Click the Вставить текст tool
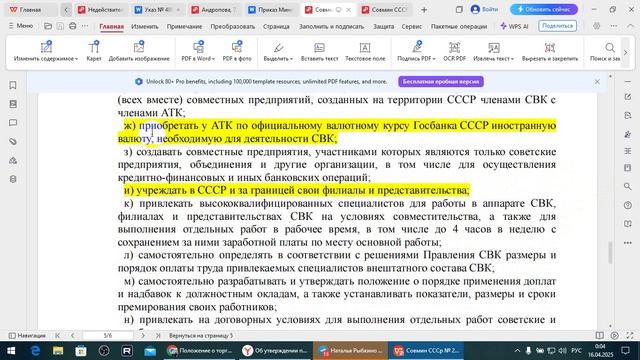The image size is (640, 360). (319, 51)
